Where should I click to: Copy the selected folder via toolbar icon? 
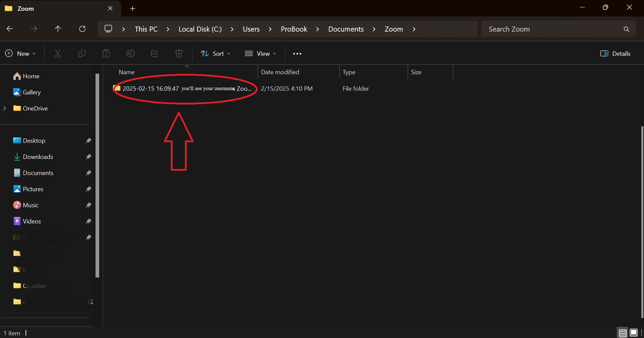coord(82,53)
